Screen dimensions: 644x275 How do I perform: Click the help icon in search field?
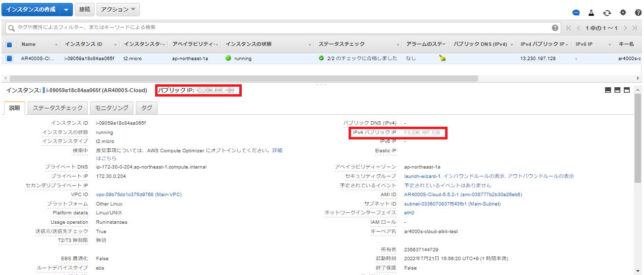555,28
